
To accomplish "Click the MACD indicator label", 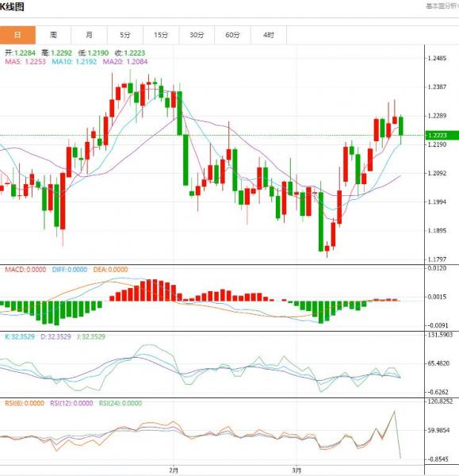I will click(25, 270).
